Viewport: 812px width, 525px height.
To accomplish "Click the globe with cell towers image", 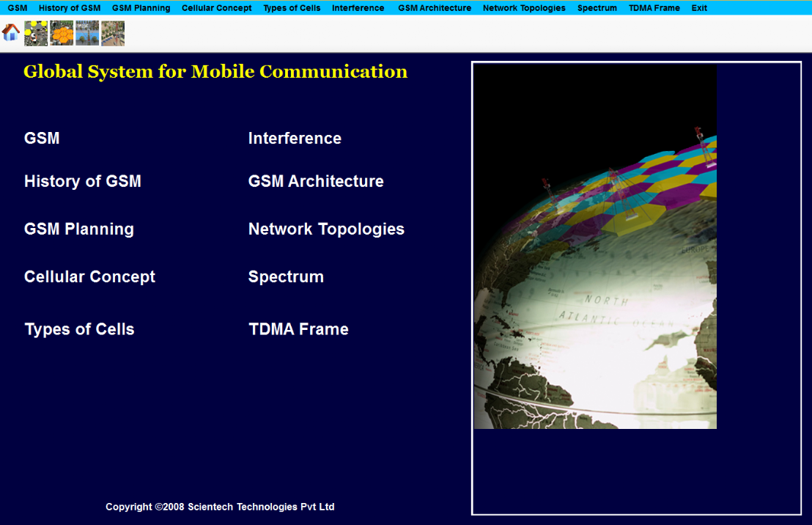I will tap(595, 246).
